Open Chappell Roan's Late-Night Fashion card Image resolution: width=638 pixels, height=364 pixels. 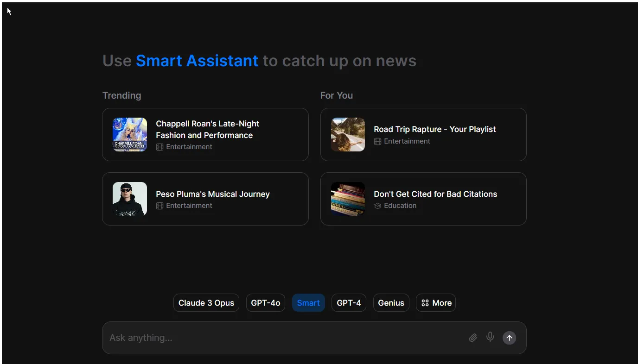[205, 134]
